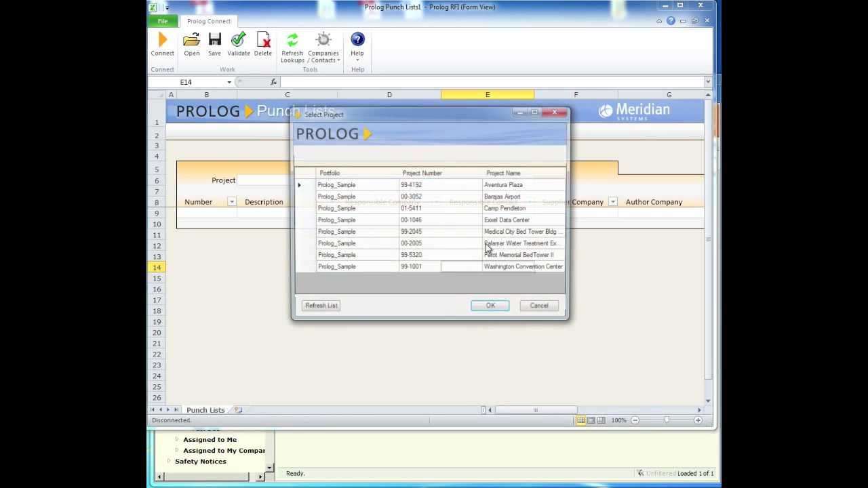Select row 14 header
This screenshot has height=488, width=868.
tap(157, 268)
